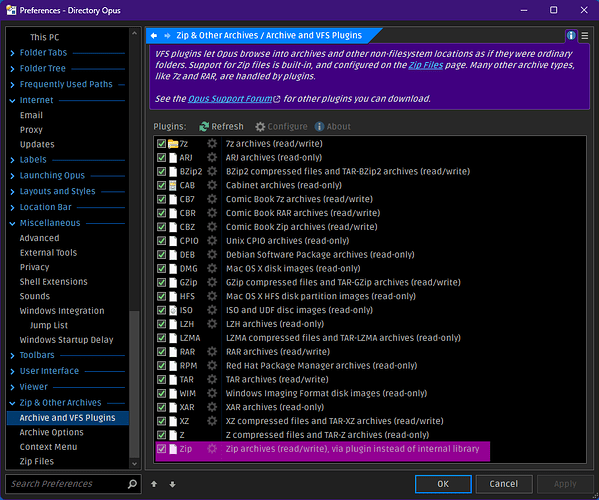Open the hamburger menu icon at top right
The image size is (599, 500).
point(585,36)
